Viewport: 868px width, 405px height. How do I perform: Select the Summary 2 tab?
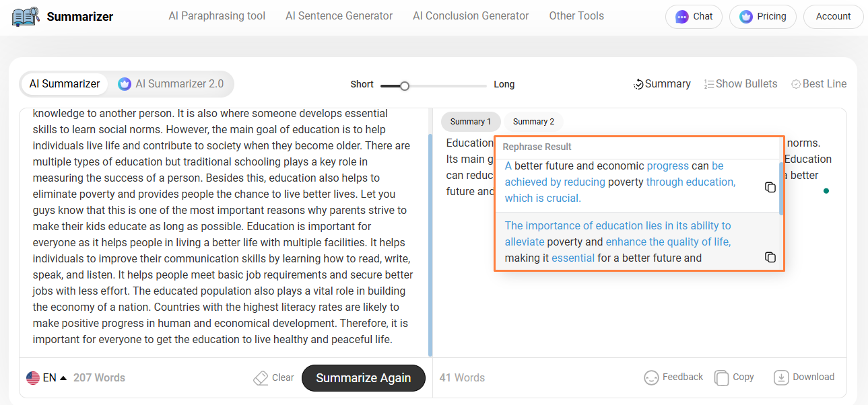[533, 122]
